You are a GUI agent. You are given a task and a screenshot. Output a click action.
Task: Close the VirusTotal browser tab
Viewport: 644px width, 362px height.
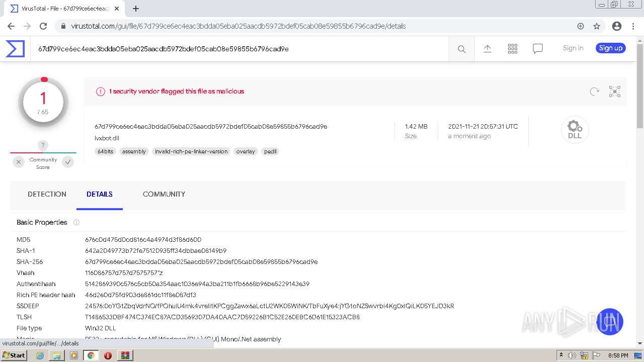coord(116,9)
